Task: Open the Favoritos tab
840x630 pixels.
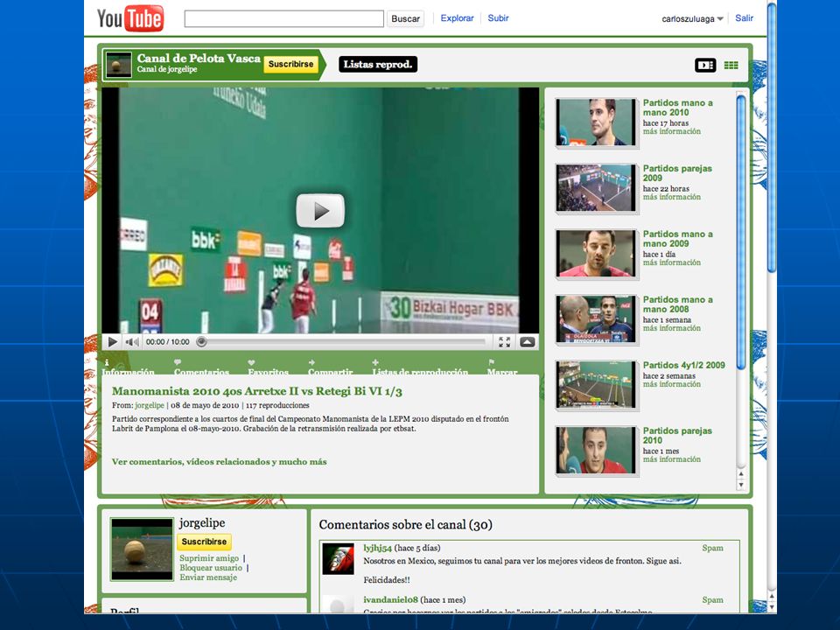Action: point(268,367)
